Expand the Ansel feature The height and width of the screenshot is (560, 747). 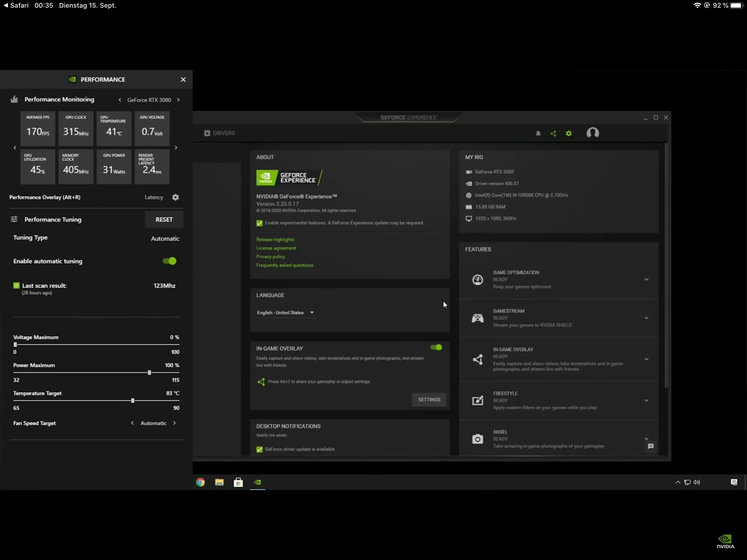pos(646,439)
